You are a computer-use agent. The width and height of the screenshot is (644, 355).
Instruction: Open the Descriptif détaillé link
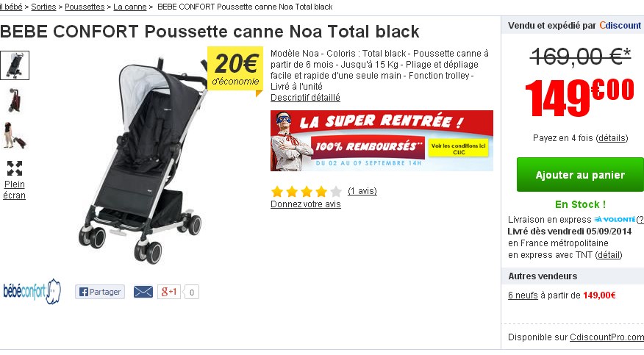[305, 97]
